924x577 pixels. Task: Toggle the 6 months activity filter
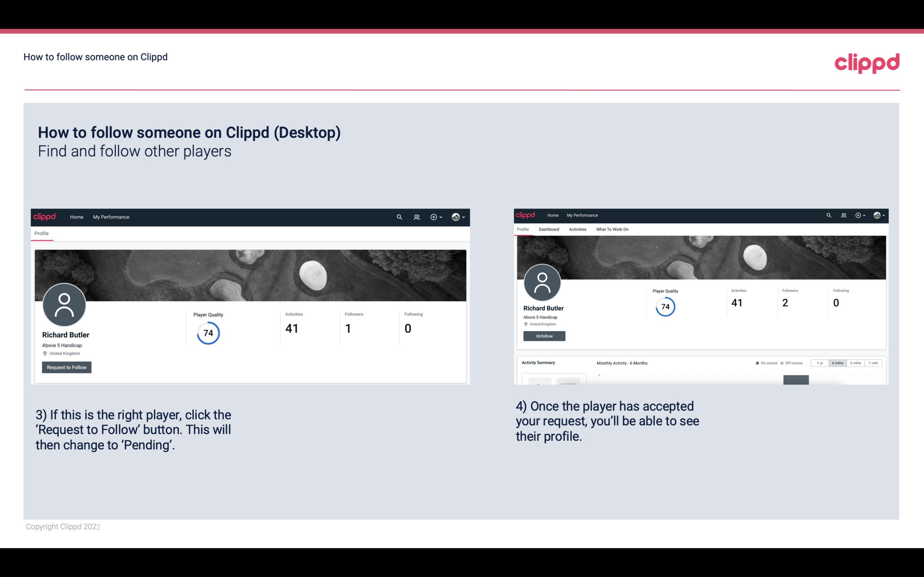point(837,363)
